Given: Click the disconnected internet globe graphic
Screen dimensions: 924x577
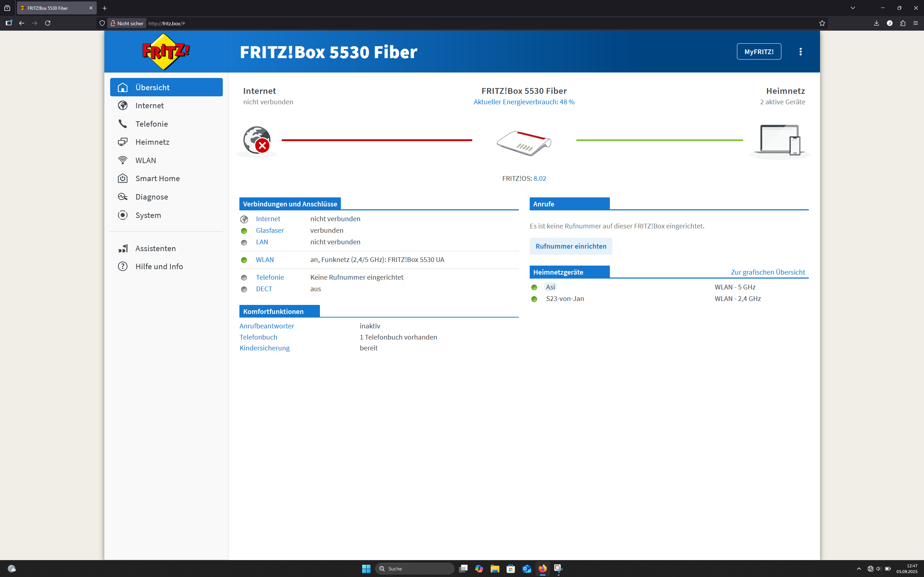Looking at the screenshot, I should (257, 140).
